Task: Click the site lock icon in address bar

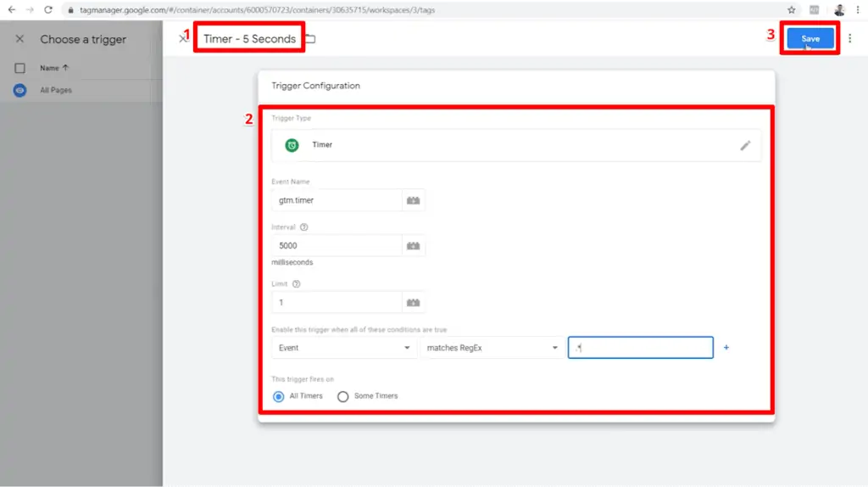Action: coord(71,10)
